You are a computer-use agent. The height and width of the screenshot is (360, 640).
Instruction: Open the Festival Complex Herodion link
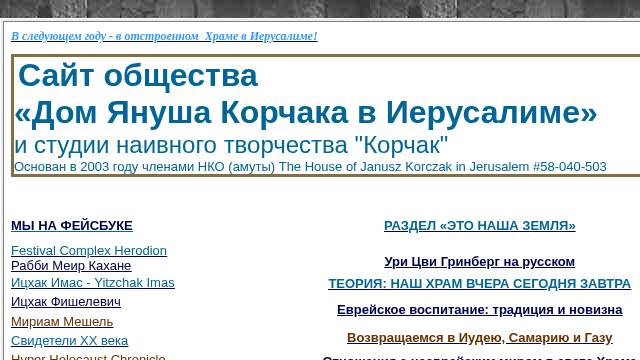89,251
